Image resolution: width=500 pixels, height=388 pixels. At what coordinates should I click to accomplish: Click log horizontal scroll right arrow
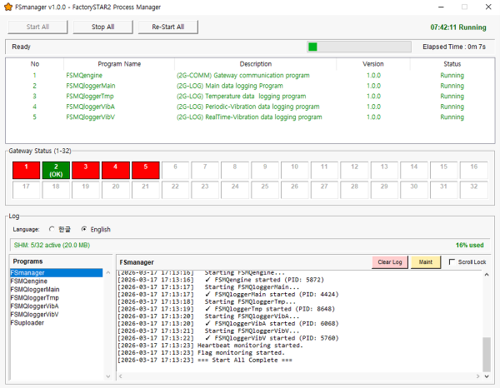click(478, 376)
